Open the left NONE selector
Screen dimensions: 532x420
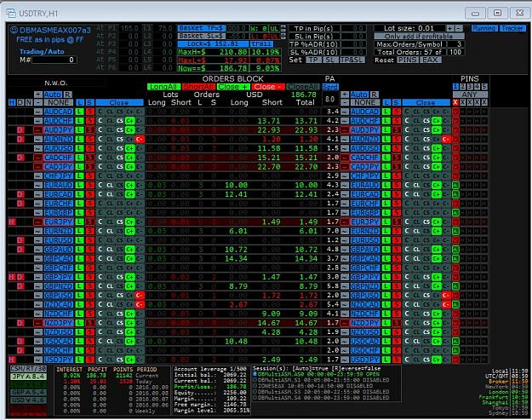pyautogui.click(x=58, y=102)
